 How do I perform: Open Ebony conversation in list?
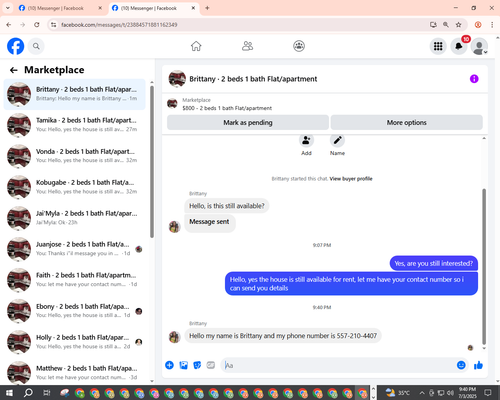tap(74, 311)
